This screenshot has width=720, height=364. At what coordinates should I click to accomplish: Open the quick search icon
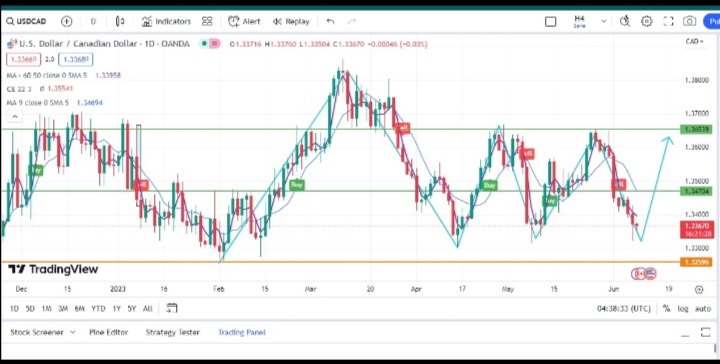(x=624, y=21)
